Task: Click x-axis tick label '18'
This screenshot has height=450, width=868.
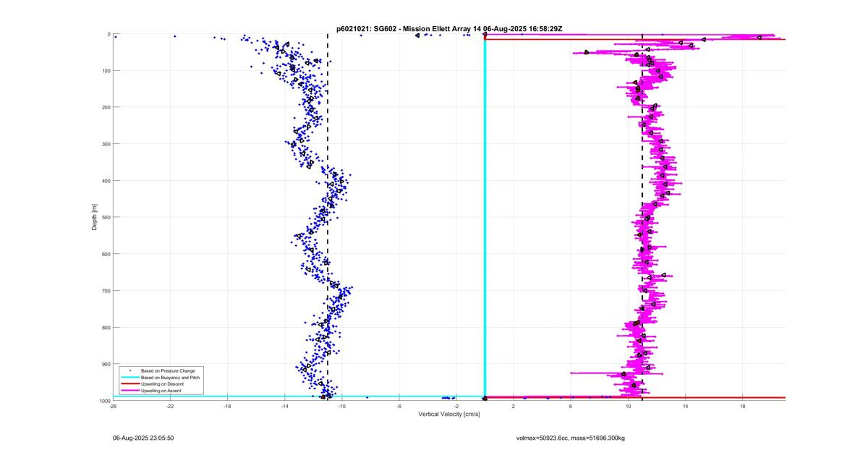Action: pos(742,407)
